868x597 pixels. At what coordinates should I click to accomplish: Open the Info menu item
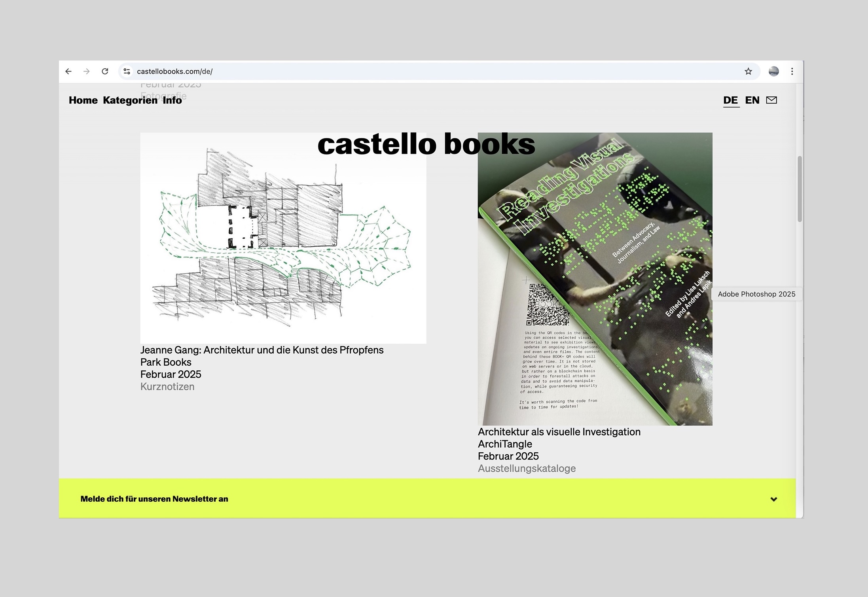click(x=172, y=100)
